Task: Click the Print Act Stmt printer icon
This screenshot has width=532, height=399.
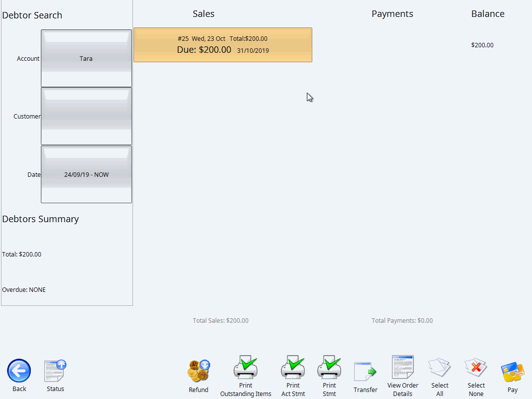Action: point(293,367)
